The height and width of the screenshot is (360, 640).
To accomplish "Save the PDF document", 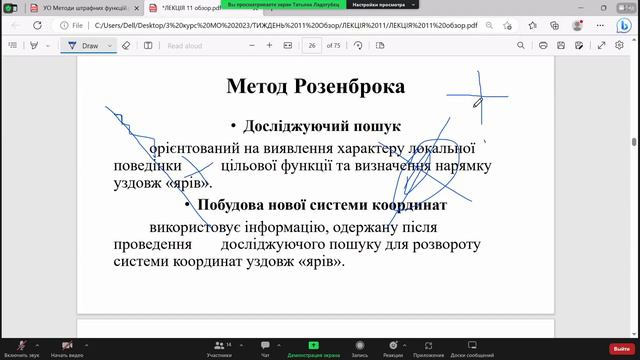I will point(561,45).
